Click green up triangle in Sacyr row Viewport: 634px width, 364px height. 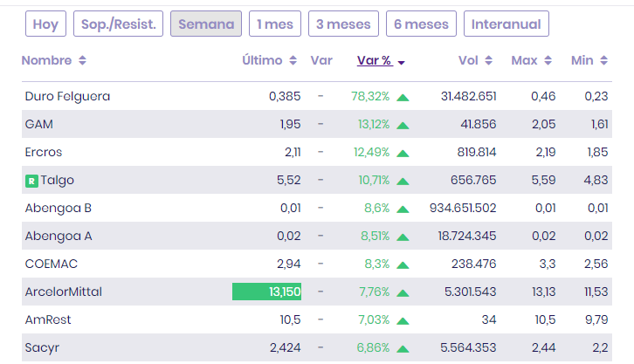[403, 348]
